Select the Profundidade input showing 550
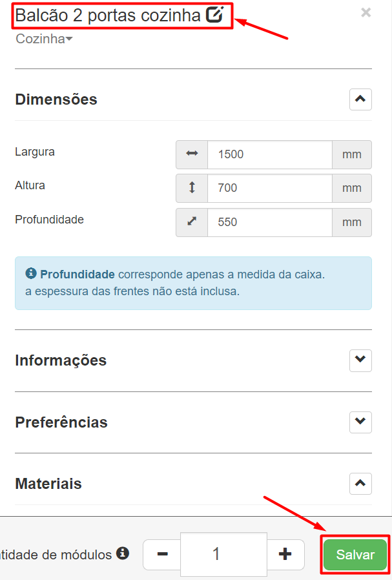392x580 pixels. [x=270, y=222]
